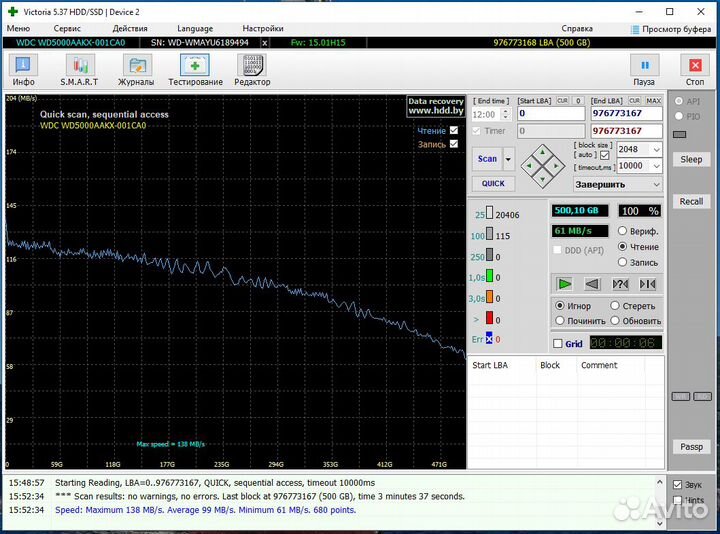Screen dimensions: 720x534
Task: Click the Scan button
Action: tap(487, 159)
